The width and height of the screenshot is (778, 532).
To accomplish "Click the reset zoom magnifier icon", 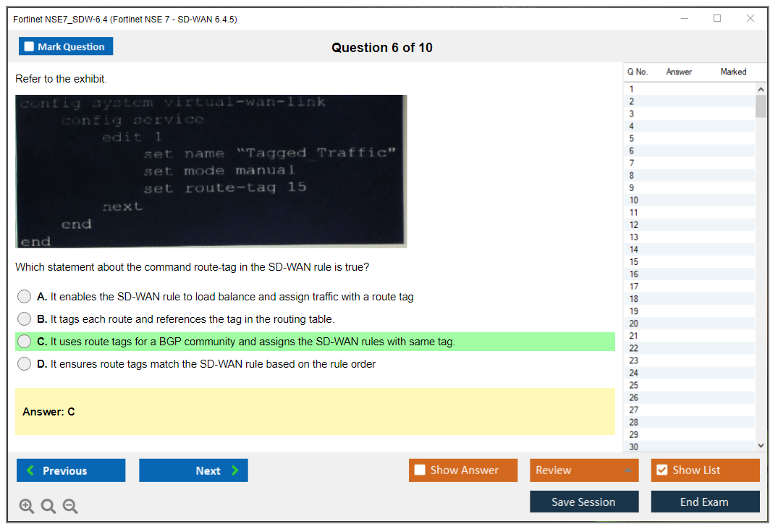I will 48,507.
